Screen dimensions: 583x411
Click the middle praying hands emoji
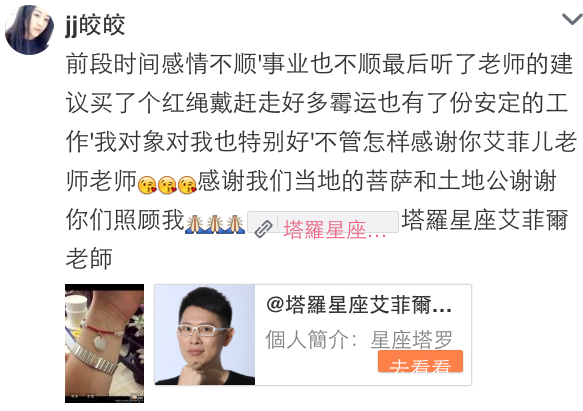(x=215, y=224)
